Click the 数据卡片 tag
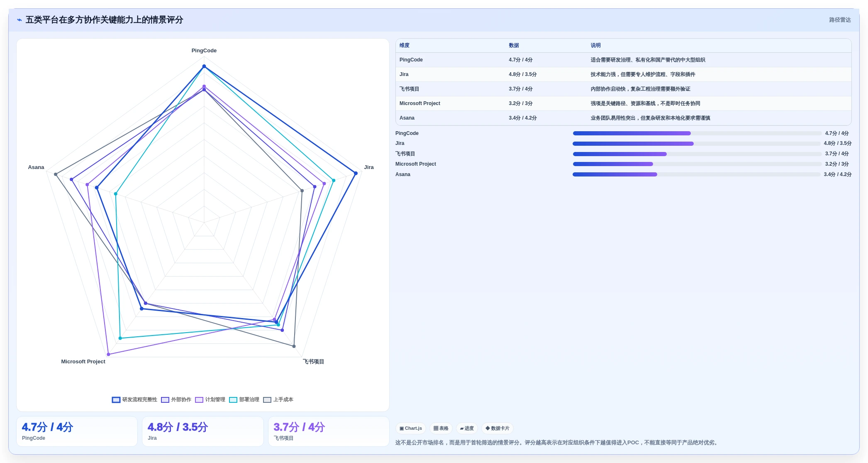This screenshot has width=868, height=463. pos(497,428)
